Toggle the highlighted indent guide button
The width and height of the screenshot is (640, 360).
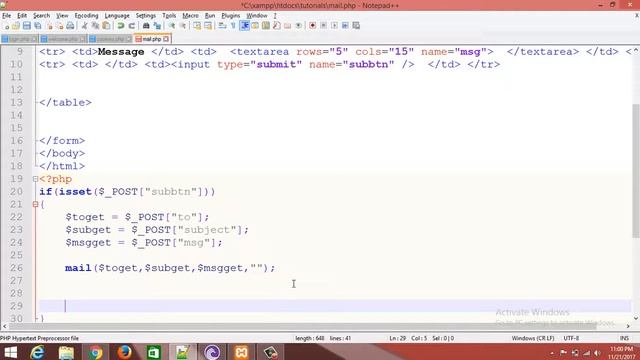pos(244,26)
